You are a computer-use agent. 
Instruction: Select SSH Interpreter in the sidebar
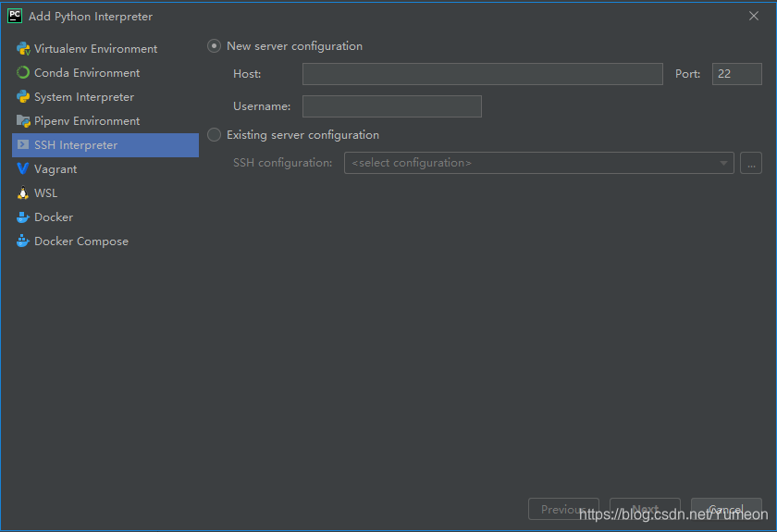pyautogui.click(x=105, y=144)
